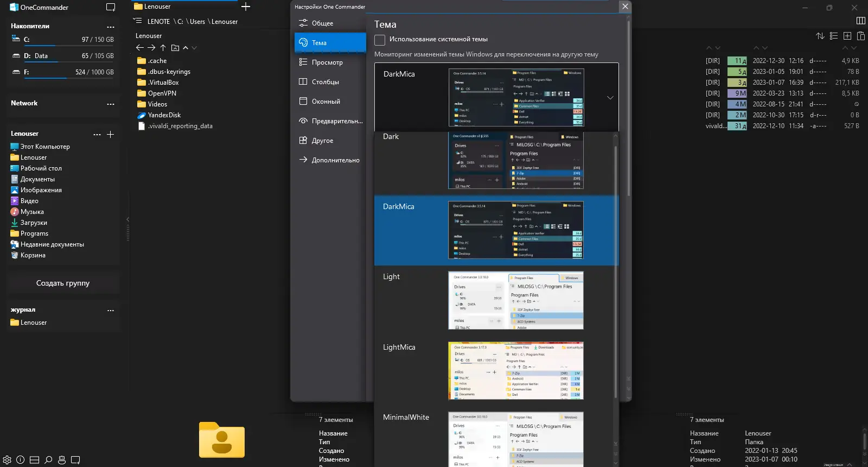868x467 pixels.
Task: Open search with the magnifier icon
Action: [48, 460]
